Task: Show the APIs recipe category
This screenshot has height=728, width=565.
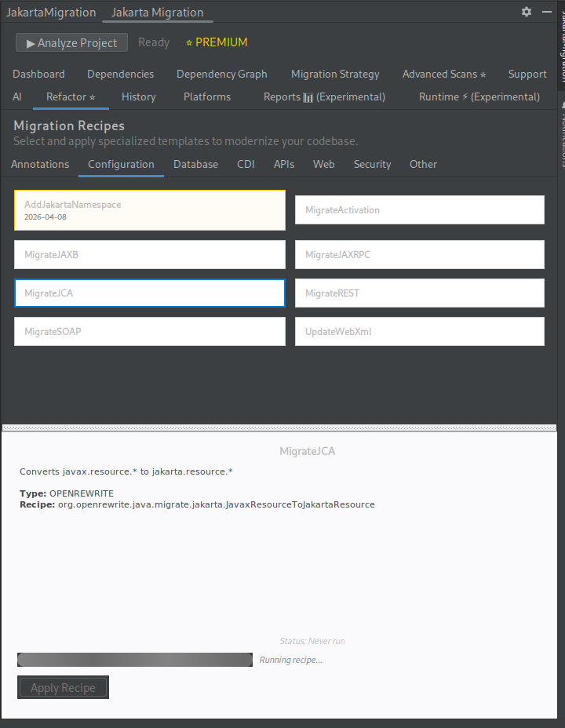Action: pyautogui.click(x=283, y=165)
